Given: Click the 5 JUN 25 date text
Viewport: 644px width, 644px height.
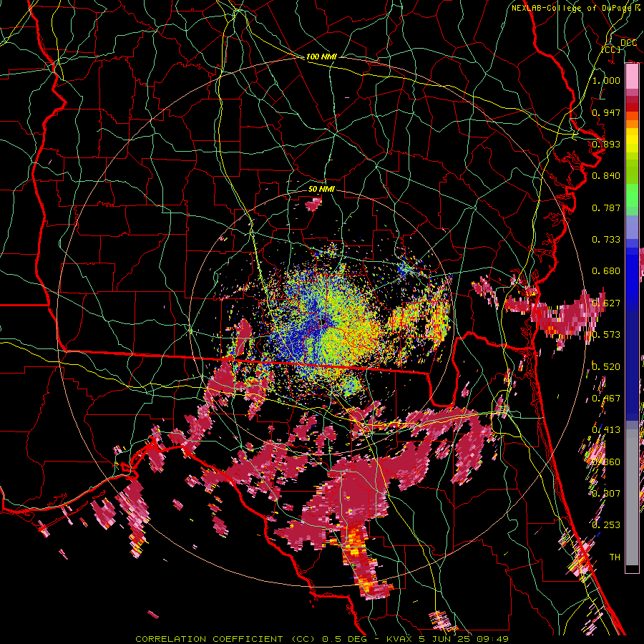Looking at the screenshot, I should tap(446, 639).
